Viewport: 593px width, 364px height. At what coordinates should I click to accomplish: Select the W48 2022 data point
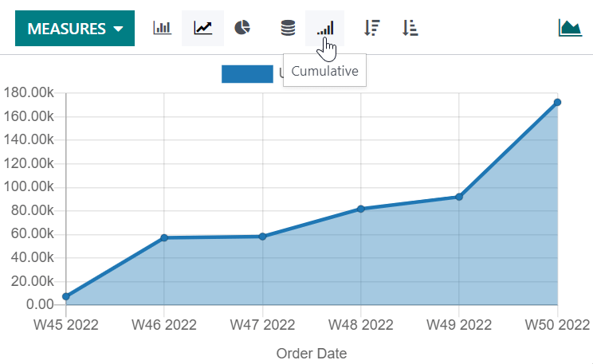(361, 209)
